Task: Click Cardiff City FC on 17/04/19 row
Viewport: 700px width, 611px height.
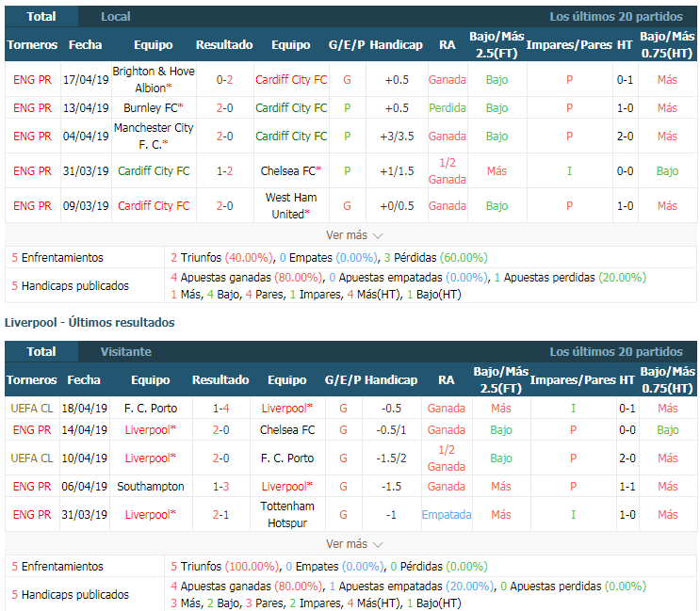Action: click(291, 79)
